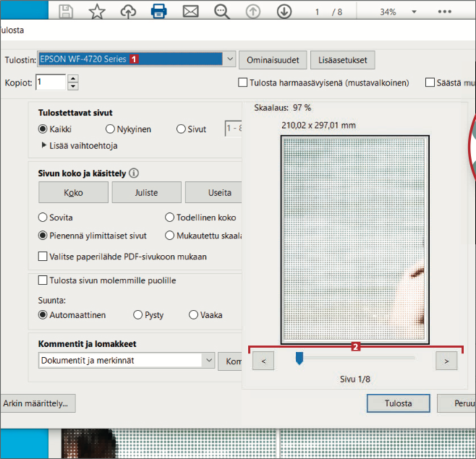The width and height of the screenshot is (476, 459).
Task: Open printer Ominaisuudet properties
Action: tap(273, 59)
